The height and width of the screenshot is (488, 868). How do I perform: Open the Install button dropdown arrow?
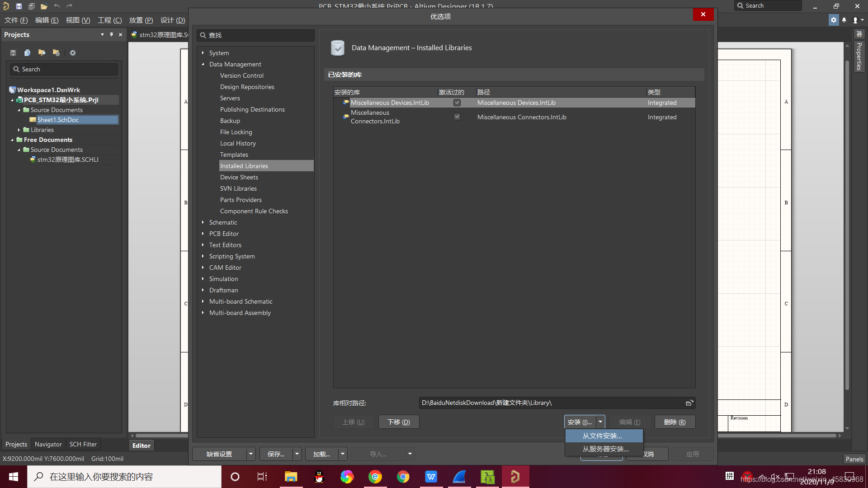tap(600, 422)
